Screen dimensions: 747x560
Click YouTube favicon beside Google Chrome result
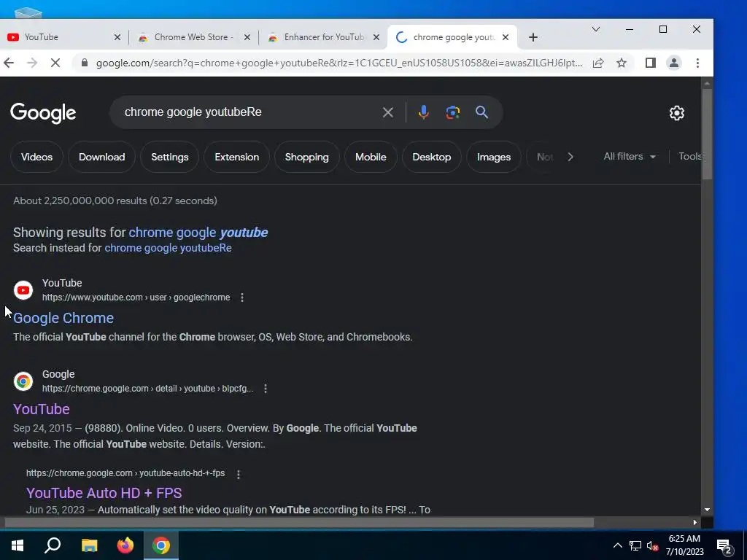[23, 290]
